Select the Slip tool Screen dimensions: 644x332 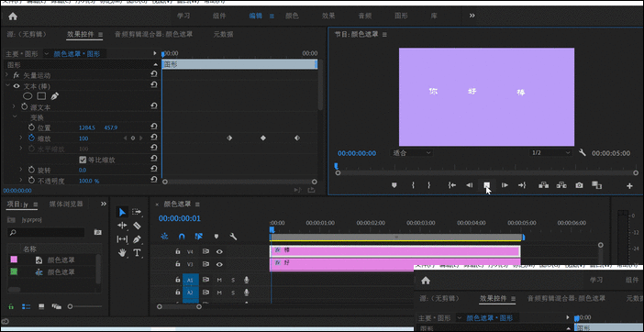122,238
